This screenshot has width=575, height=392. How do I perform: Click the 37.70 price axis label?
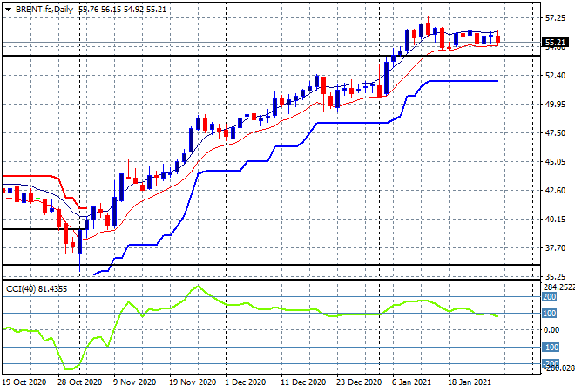[556, 248]
